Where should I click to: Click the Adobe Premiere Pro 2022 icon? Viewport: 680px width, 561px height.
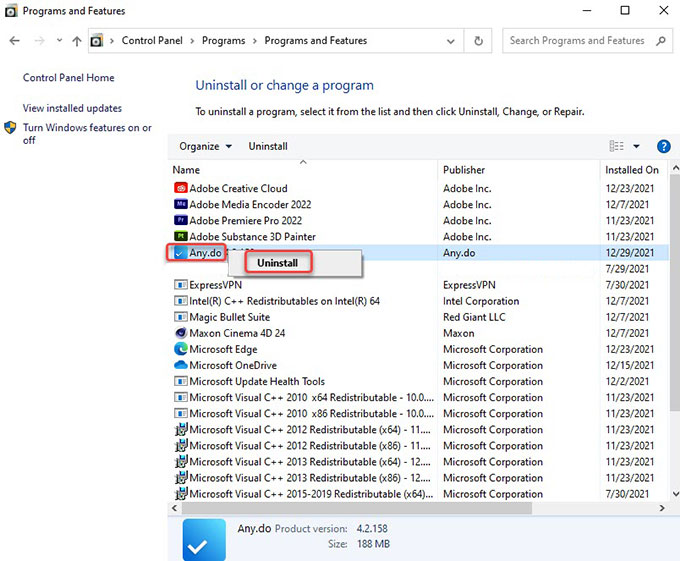[180, 220]
